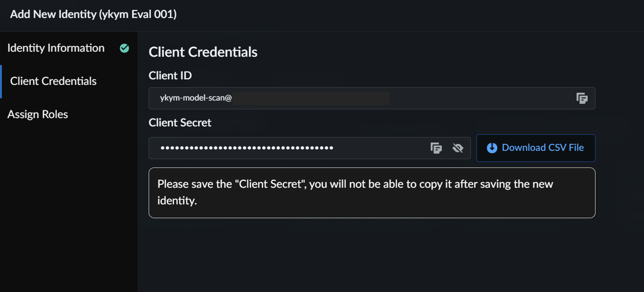Click the Client Credentials page heading
Screen dimensions: 644x292
coord(203,52)
